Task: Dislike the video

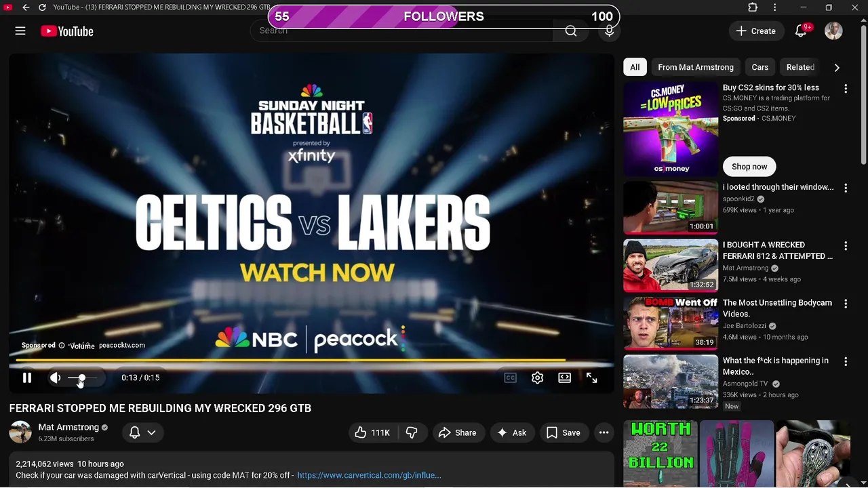Action: 412,432
